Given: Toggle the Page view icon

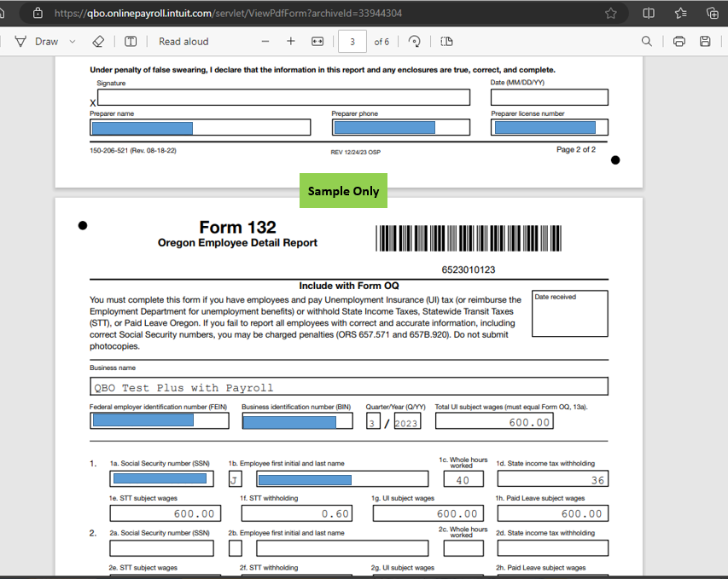Looking at the screenshot, I should point(446,41).
